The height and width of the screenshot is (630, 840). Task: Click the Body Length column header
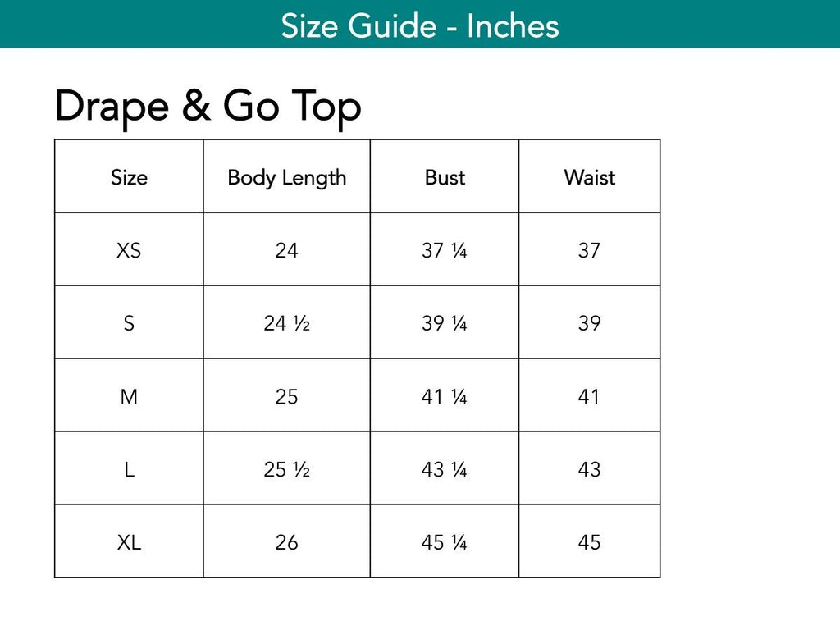(x=286, y=178)
